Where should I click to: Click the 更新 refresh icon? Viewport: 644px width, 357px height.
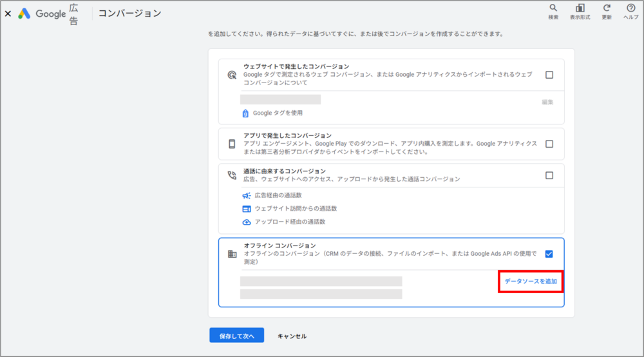click(606, 8)
